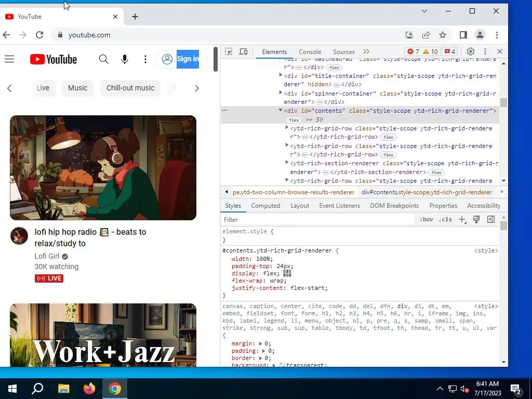
Task: Open Lofi Girl channel avatar
Action: coord(19,235)
